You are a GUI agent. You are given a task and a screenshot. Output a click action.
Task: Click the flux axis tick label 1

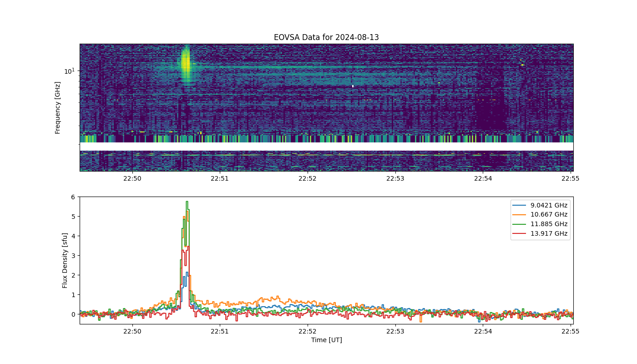[73, 294]
